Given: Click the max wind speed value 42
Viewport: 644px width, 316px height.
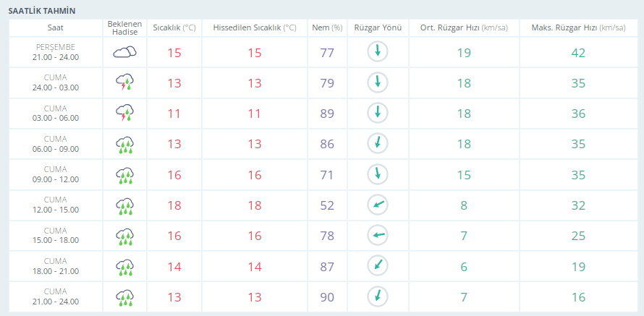Looking at the screenshot, I should tap(577, 53).
